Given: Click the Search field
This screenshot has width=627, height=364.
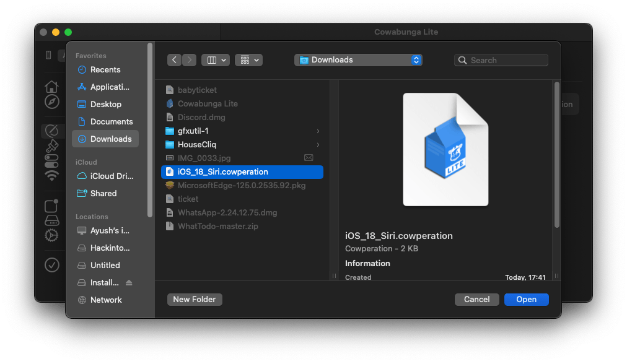Looking at the screenshot, I should [501, 60].
